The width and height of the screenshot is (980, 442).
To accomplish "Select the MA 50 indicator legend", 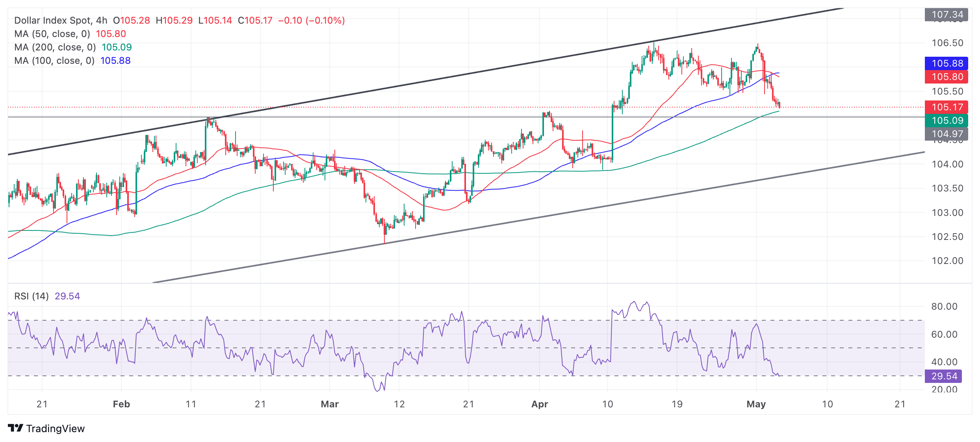I will [x=52, y=34].
